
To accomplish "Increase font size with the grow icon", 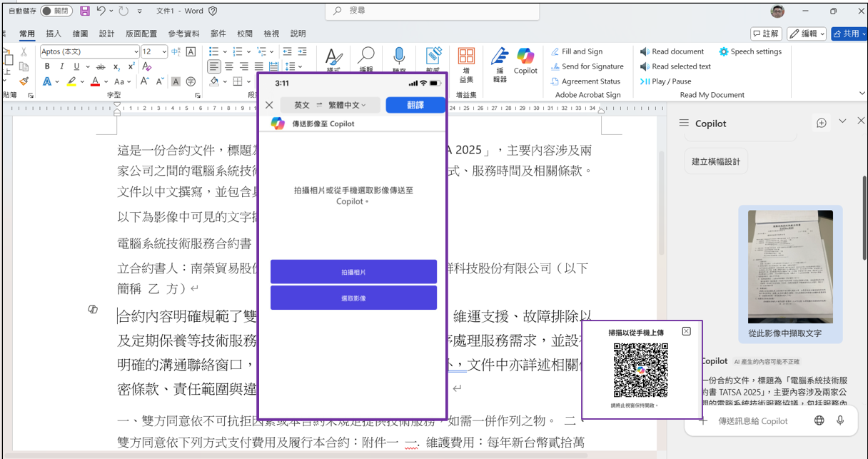I will click(145, 81).
